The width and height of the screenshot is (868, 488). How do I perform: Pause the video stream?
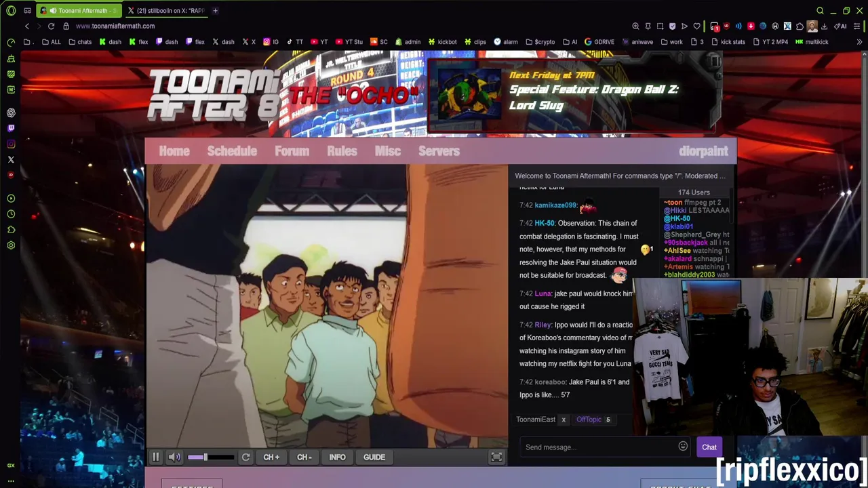click(155, 457)
